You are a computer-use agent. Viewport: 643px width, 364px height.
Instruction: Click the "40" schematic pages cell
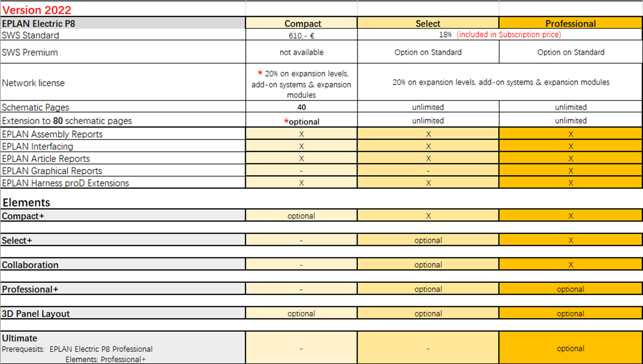302,107
